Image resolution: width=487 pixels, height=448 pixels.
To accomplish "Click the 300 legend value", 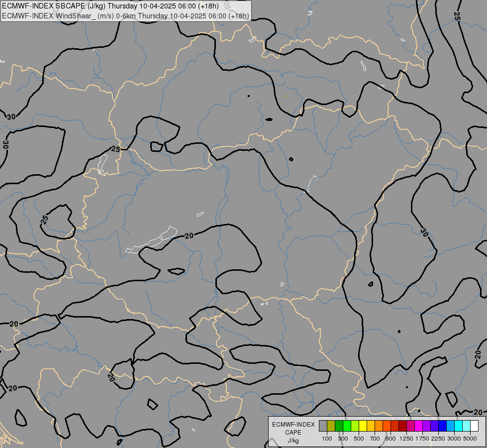I will [x=343, y=439].
